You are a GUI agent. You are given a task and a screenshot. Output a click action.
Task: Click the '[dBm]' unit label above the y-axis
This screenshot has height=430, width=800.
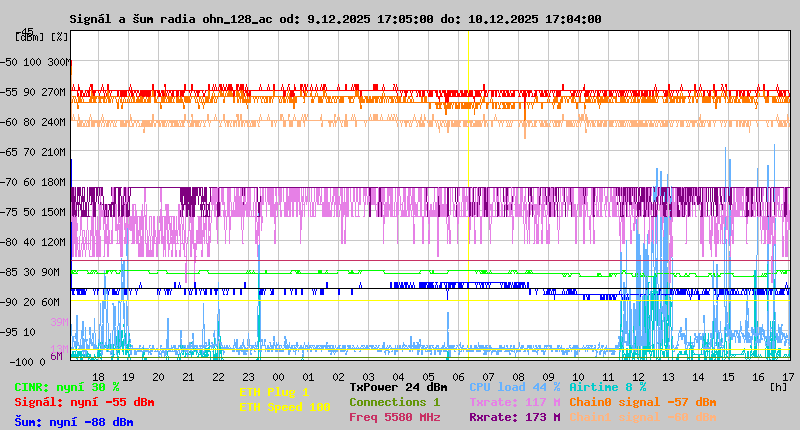[x=30, y=37]
